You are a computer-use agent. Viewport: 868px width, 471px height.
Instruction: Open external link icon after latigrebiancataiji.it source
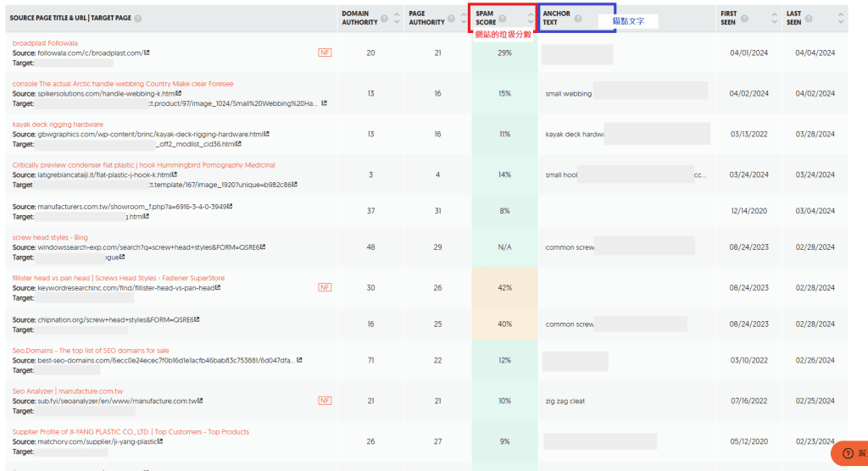tap(175, 175)
